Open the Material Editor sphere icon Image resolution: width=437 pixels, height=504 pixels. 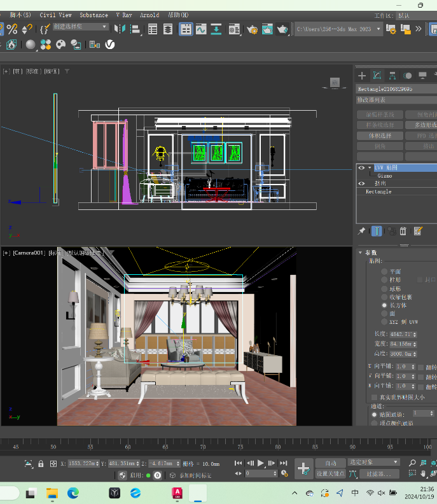click(x=31, y=45)
